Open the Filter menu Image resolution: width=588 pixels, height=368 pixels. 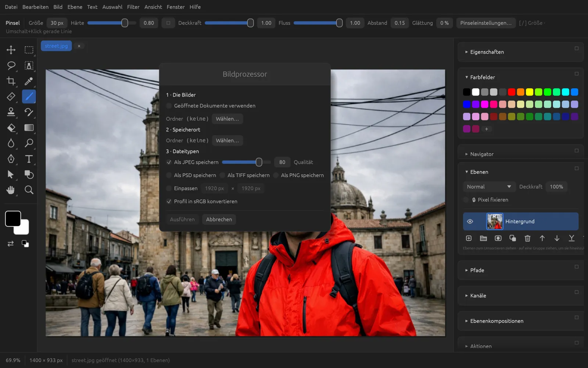click(x=133, y=7)
